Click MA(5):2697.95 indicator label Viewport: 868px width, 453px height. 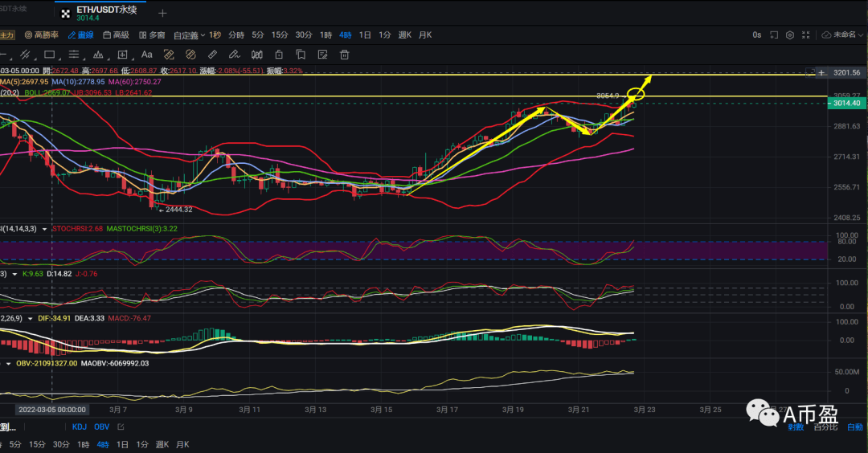tap(24, 82)
